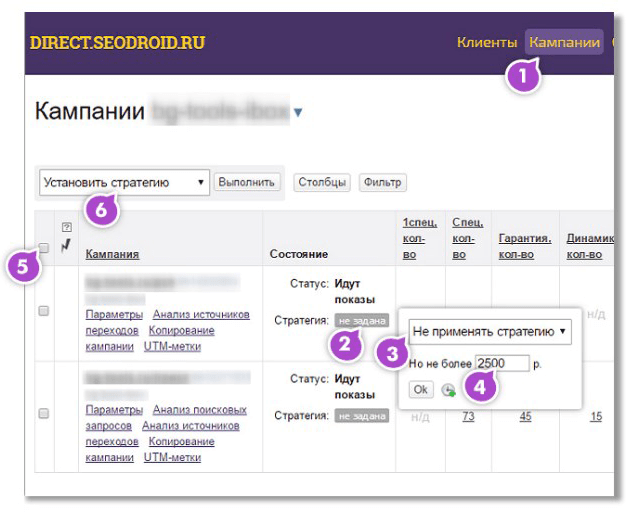
Task: Focus the Но не более amount field
Action: (x=502, y=363)
